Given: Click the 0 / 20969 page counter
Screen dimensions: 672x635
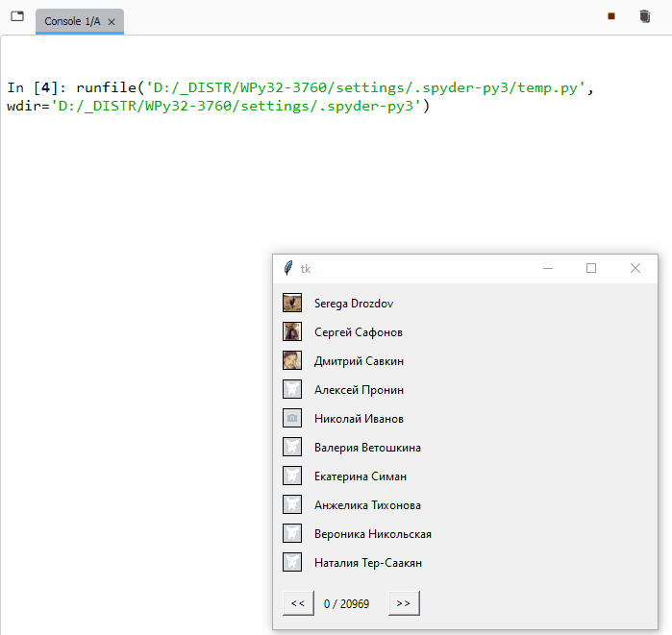Looking at the screenshot, I should click(346, 604).
